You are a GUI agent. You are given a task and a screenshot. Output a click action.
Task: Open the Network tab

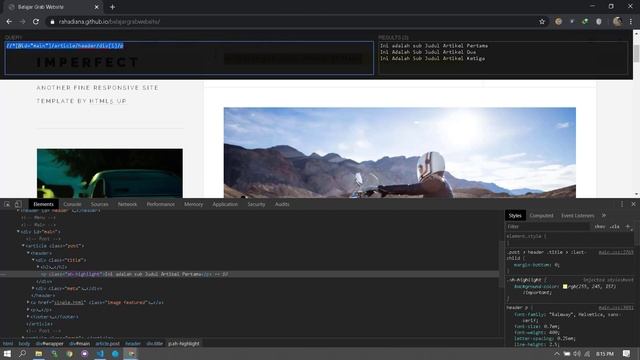tap(127, 204)
